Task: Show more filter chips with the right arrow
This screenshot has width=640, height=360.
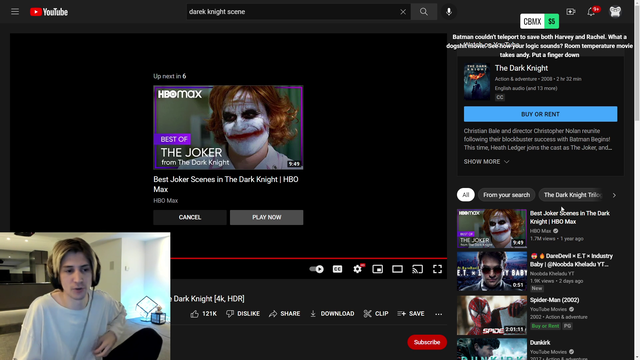Action: pyautogui.click(x=614, y=195)
